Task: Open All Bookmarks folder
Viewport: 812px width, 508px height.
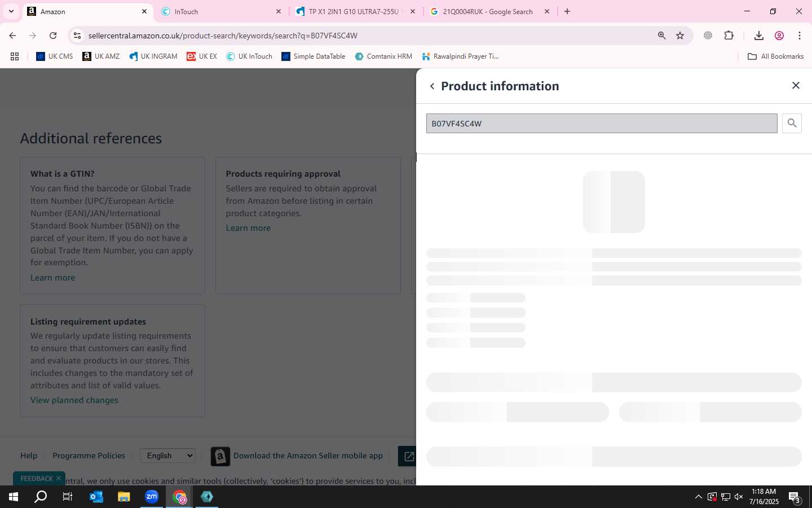Action: [775, 56]
